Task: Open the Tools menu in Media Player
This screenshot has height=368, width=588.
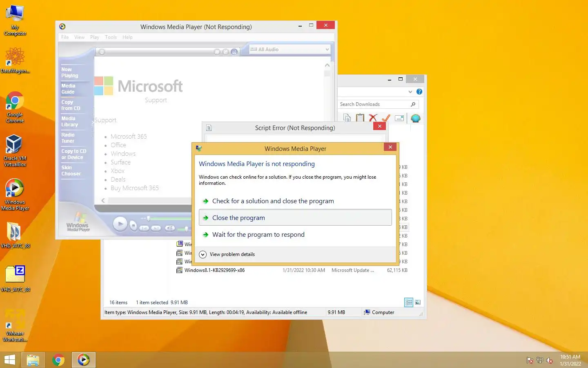Action: coord(111,37)
